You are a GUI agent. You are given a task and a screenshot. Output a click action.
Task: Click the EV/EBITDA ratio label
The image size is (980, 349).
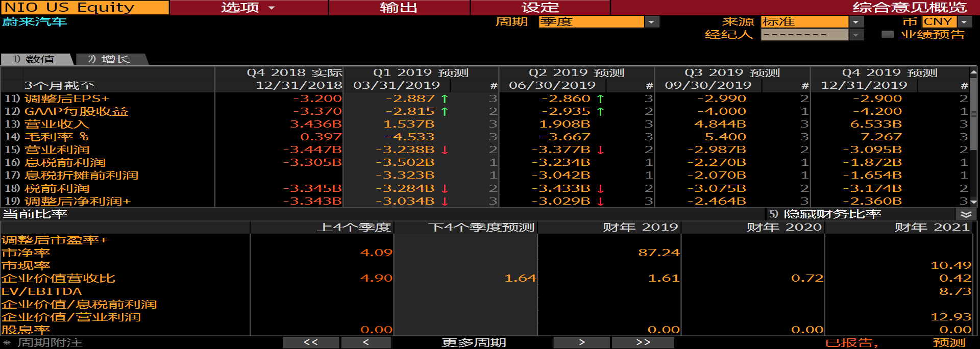(x=42, y=291)
